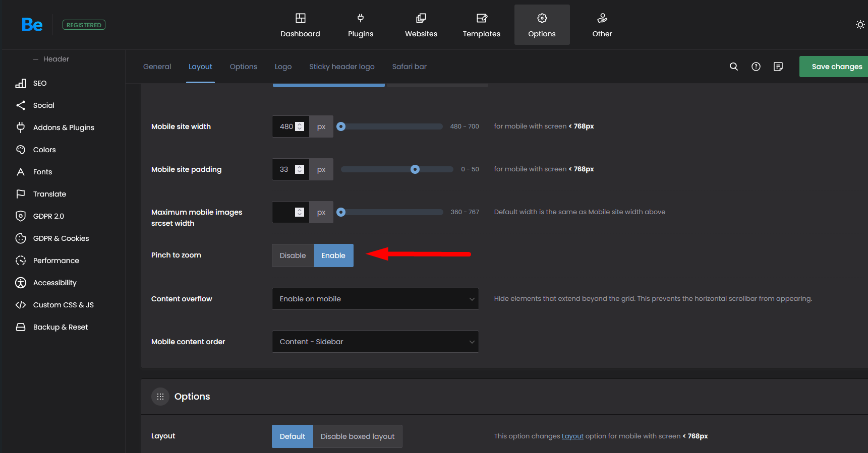Click the Mobile site padding slider handle

[x=415, y=169]
